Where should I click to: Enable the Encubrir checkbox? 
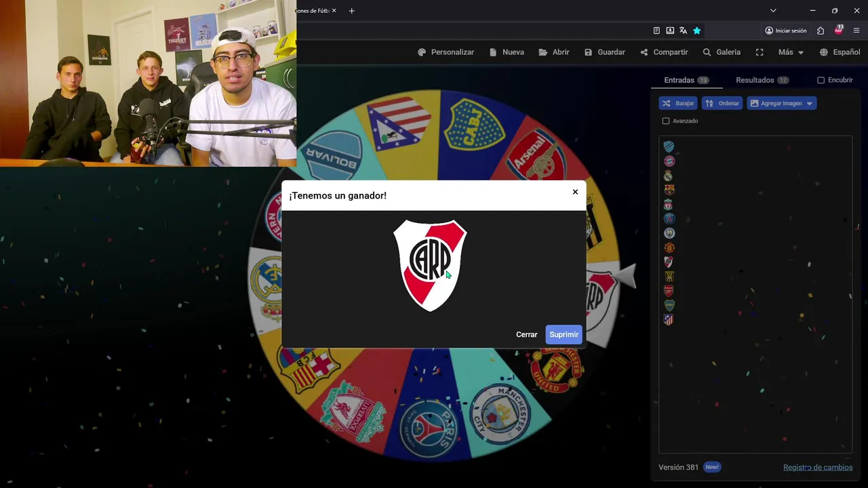(x=821, y=80)
